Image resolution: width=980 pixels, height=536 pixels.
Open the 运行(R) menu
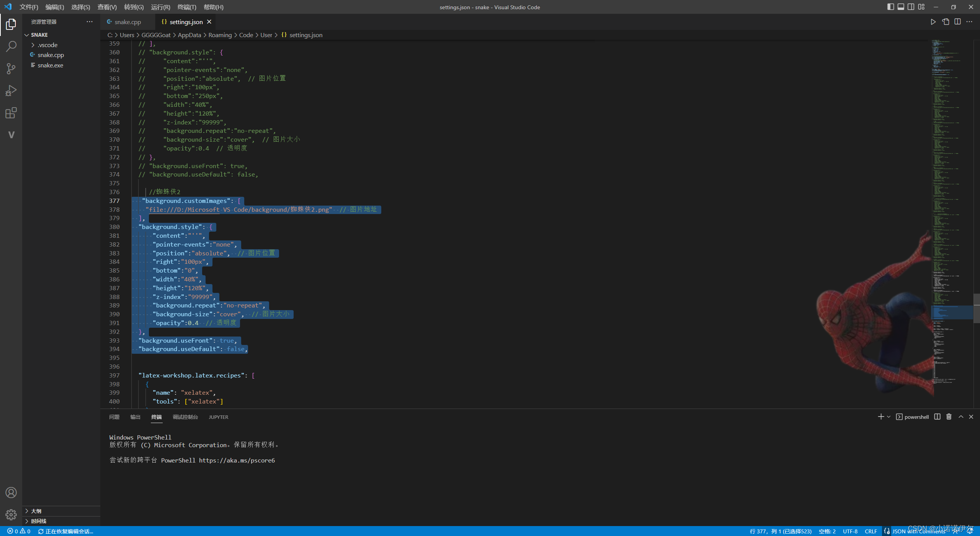click(160, 7)
